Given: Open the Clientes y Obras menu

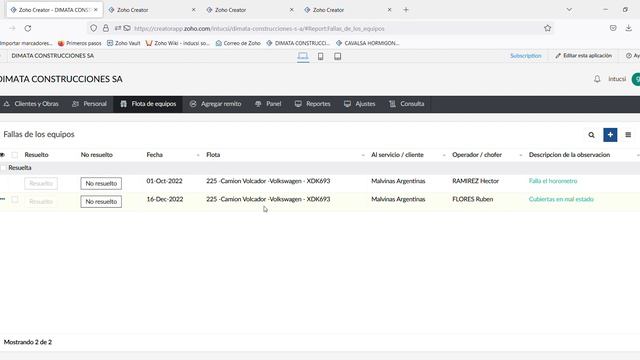Looking at the screenshot, I should (31, 104).
